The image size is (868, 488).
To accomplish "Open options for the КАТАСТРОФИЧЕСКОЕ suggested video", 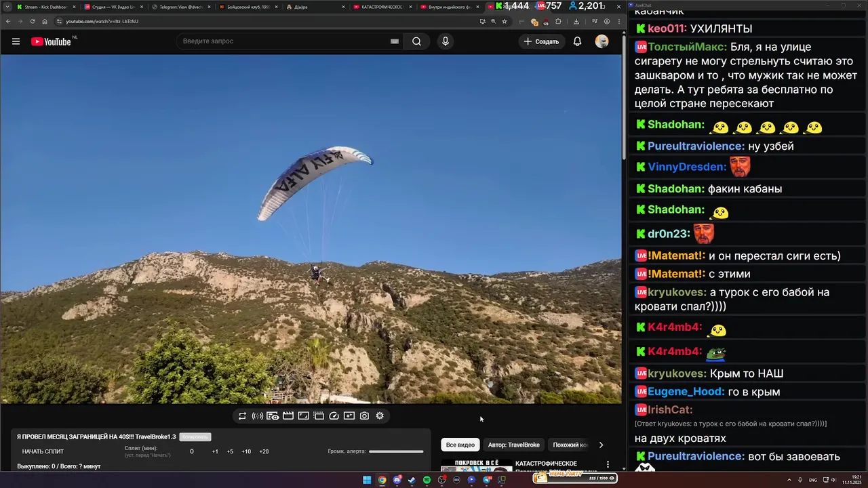I will coord(608,465).
